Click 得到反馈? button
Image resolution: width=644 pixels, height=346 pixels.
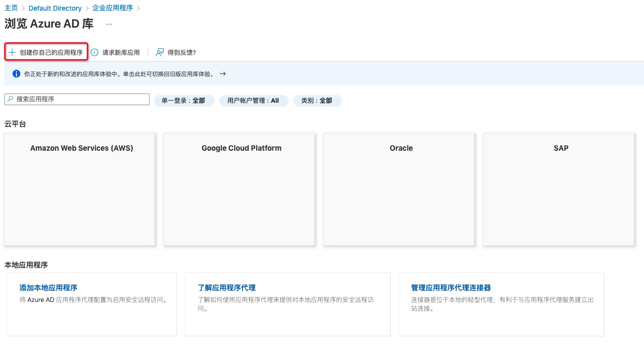coord(176,52)
